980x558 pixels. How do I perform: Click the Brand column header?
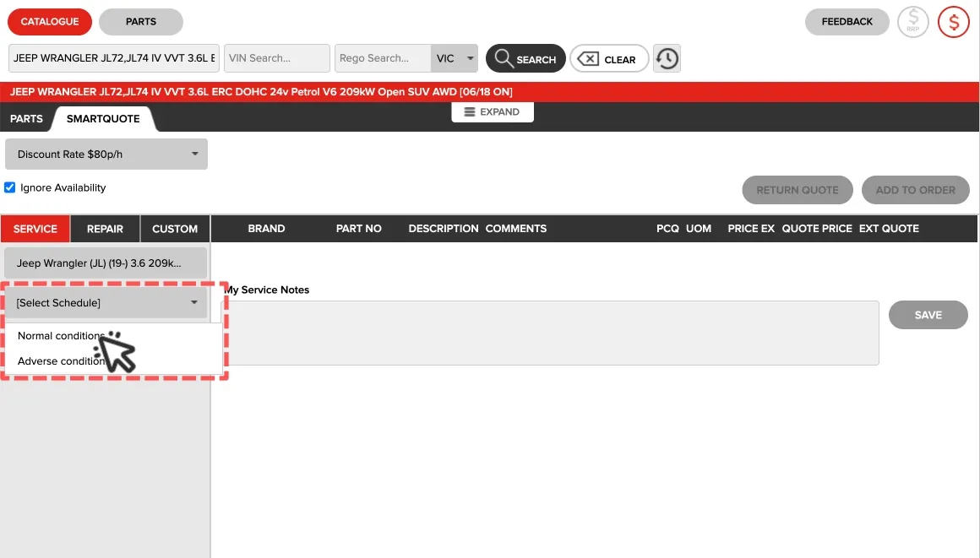266,229
